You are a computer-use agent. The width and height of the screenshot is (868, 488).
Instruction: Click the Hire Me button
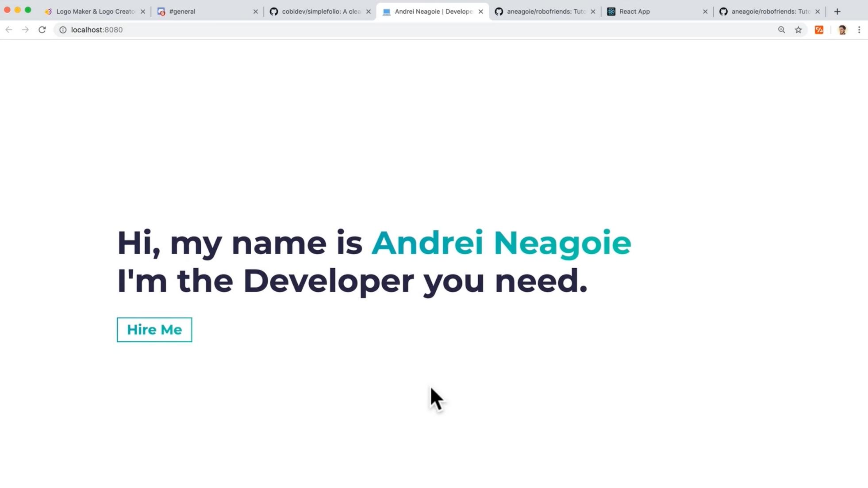[154, 329]
